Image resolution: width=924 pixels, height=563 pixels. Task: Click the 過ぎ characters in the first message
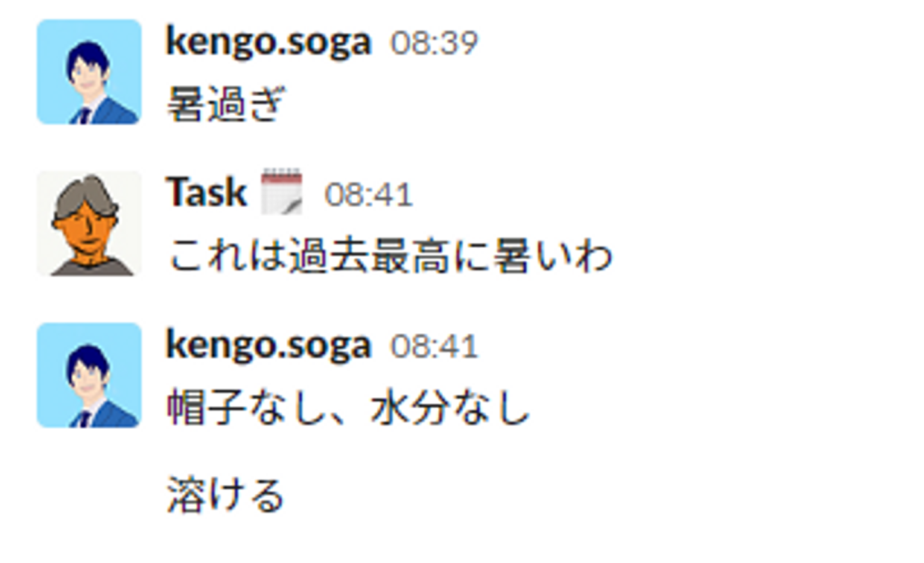click(x=246, y=104)
